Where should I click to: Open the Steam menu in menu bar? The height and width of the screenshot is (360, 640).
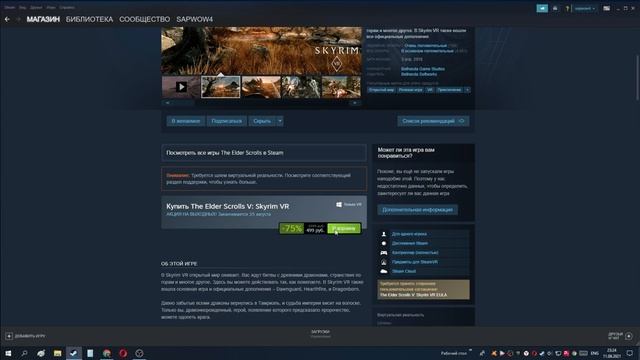pos(9,7)
